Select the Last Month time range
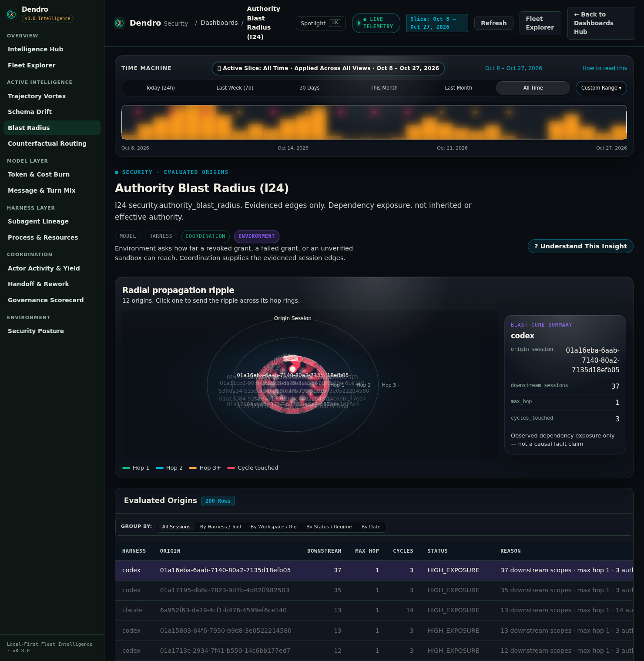 point(458,88)
